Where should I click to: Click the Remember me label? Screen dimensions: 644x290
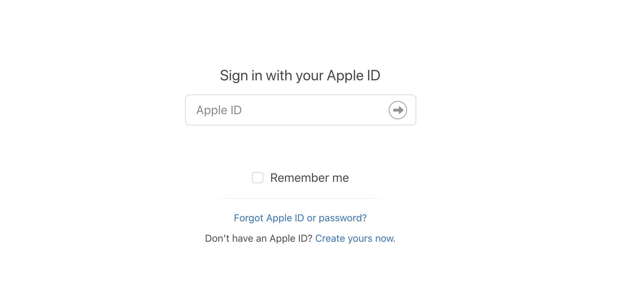309,178
